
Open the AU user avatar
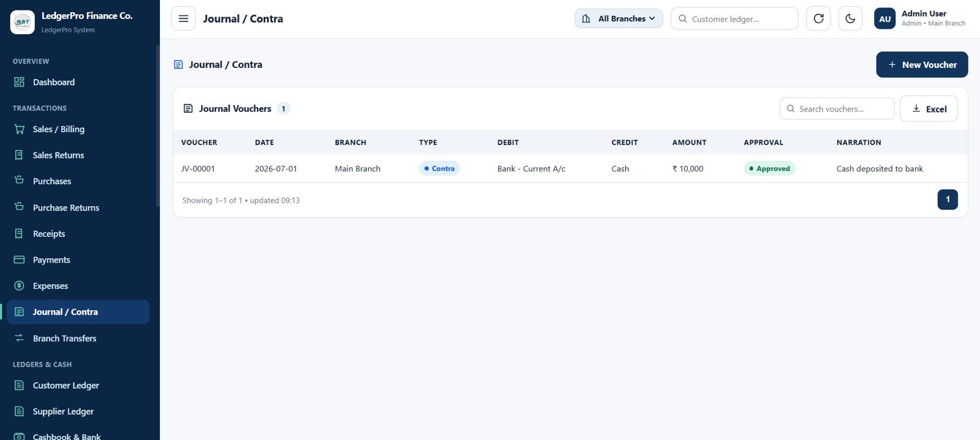(x=885, y=18)
